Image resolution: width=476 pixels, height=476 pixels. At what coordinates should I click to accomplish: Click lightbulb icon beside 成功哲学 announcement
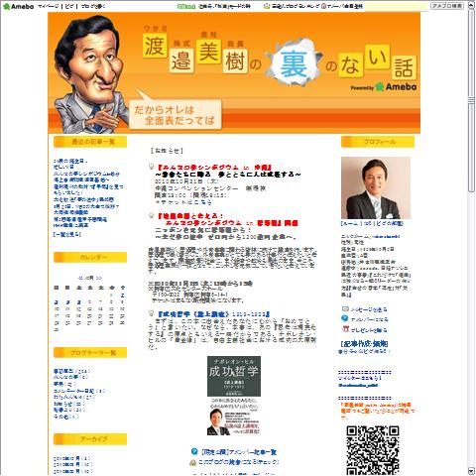152,313
